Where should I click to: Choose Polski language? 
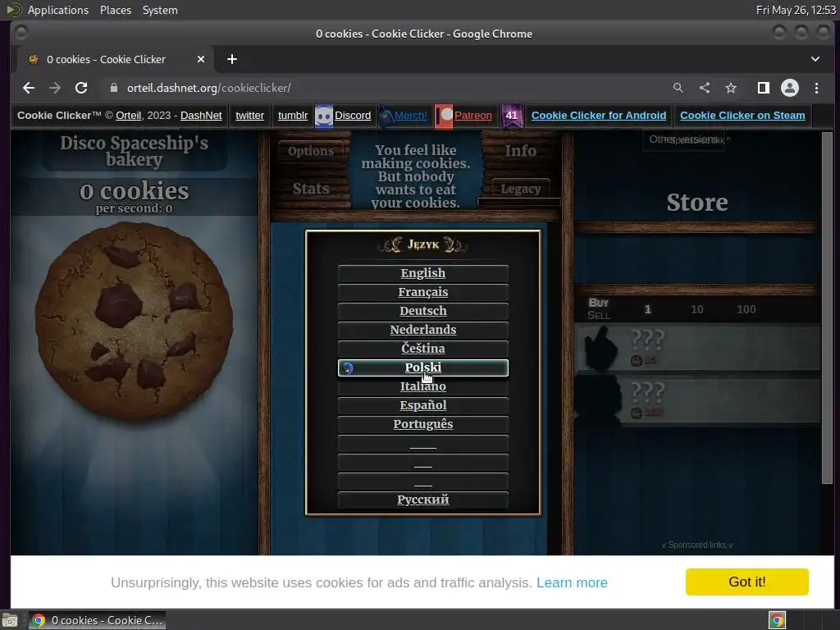423,367
